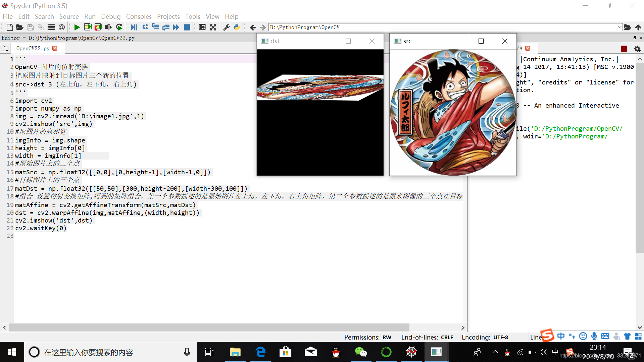Image resolution: width=644 pixels, height=362 pixels.
Task: Re-run the last script
Action: [119, 27]
